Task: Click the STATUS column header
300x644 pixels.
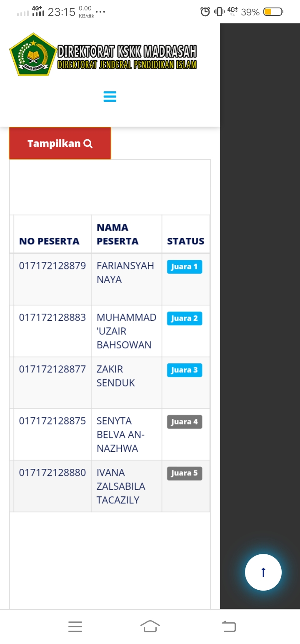Action: coord(185,241)
